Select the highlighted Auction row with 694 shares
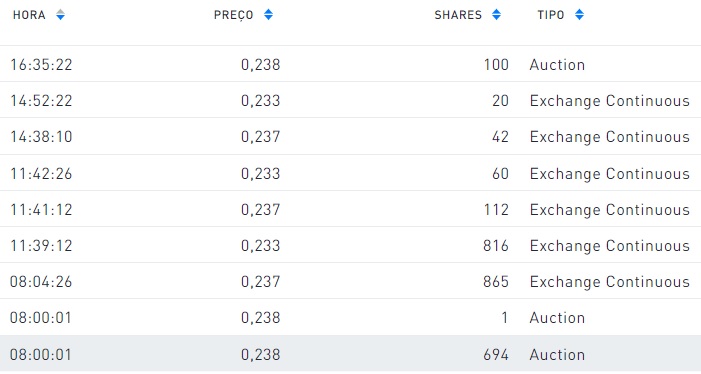The height and width of the screenshot is (374, 701). [350, 353]
